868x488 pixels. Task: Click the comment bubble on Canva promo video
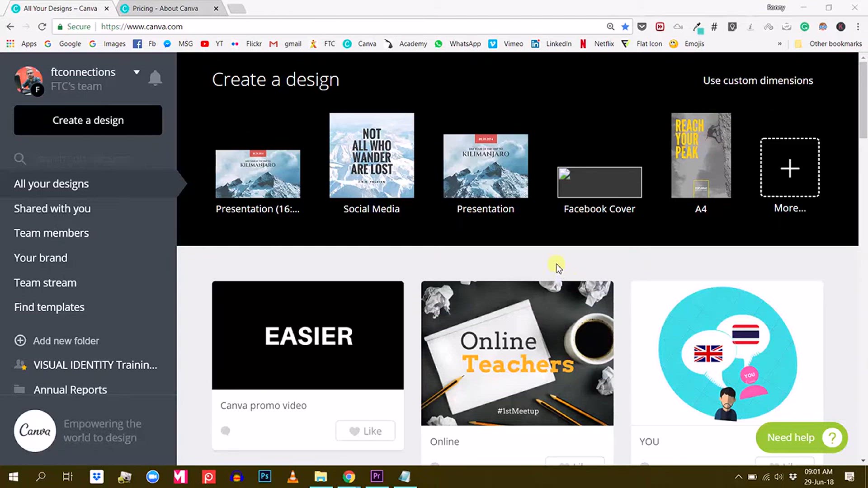point(225,431)
